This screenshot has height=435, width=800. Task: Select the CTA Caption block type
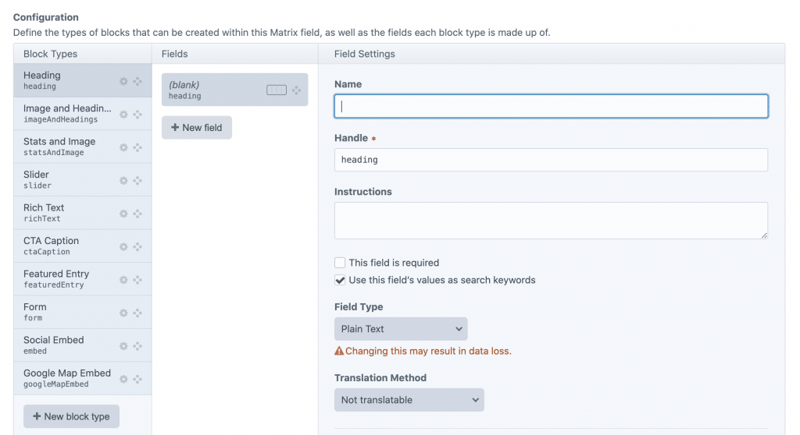coord(65,246)
